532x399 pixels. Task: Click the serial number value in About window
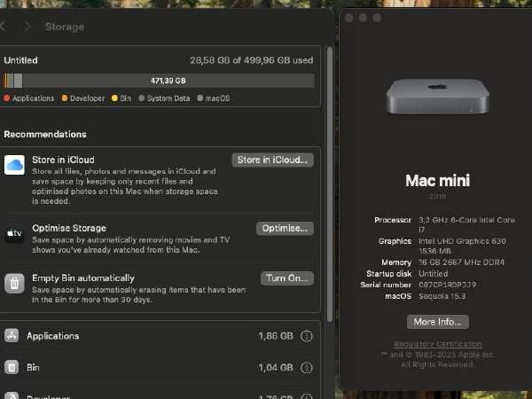[447, 285]
